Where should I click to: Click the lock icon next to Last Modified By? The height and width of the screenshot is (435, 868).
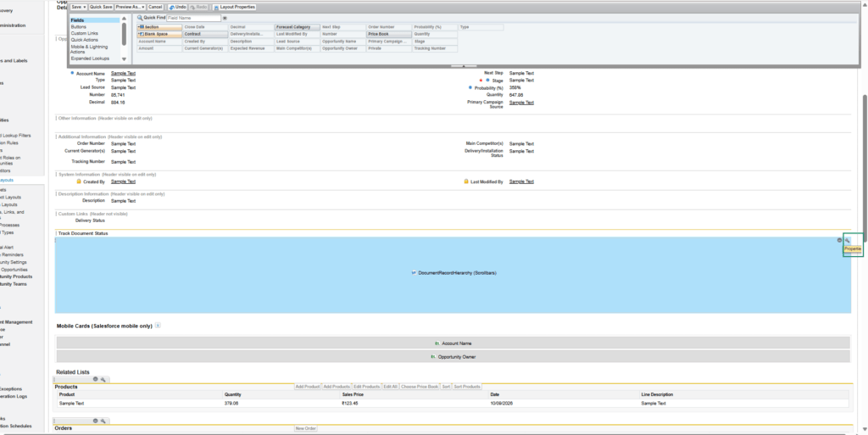[x=466, y=181]
